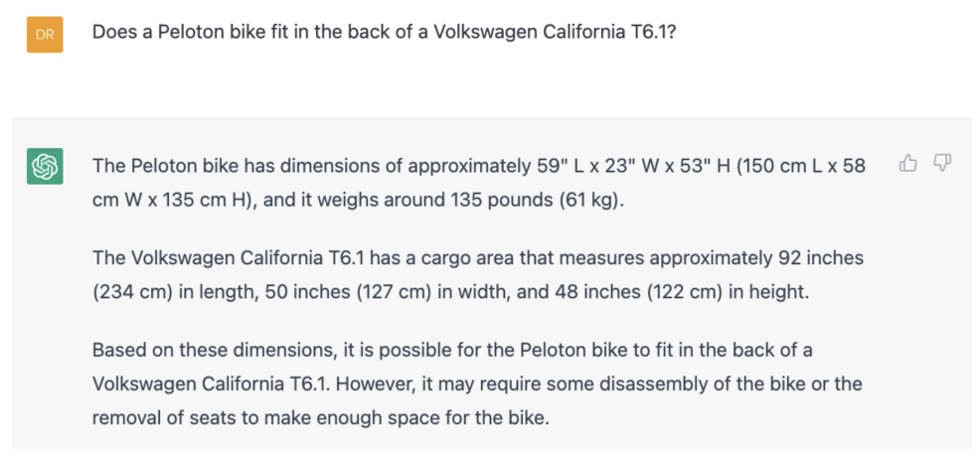Click the paragraph listing Peloton bike dimensions
980x463 pixels.
coord(479,181)
